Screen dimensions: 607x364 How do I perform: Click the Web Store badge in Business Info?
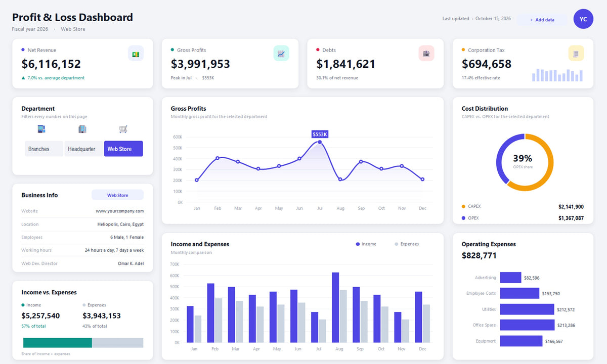[x=117, y=195]
